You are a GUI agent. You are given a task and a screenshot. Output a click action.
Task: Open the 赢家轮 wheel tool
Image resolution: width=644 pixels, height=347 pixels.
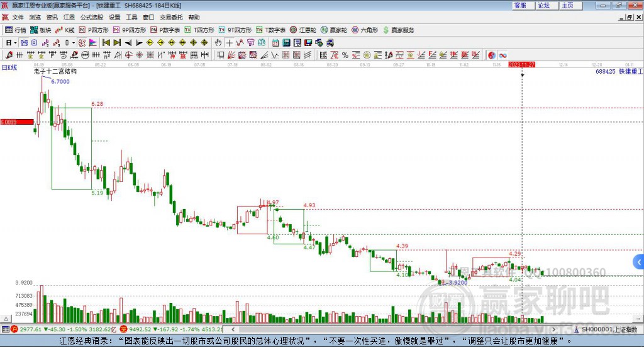click(334, 30)
